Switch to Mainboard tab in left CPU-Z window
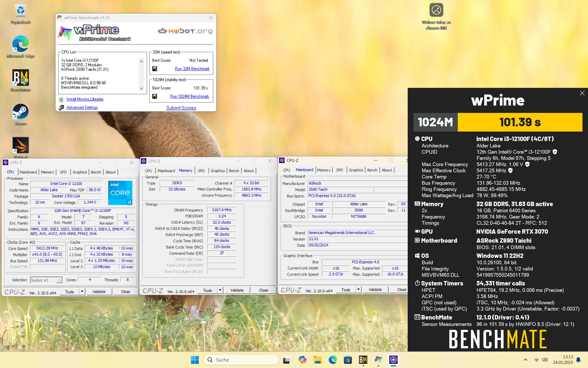The width and height of the screenshot is (588, 368). click(28, 172)
